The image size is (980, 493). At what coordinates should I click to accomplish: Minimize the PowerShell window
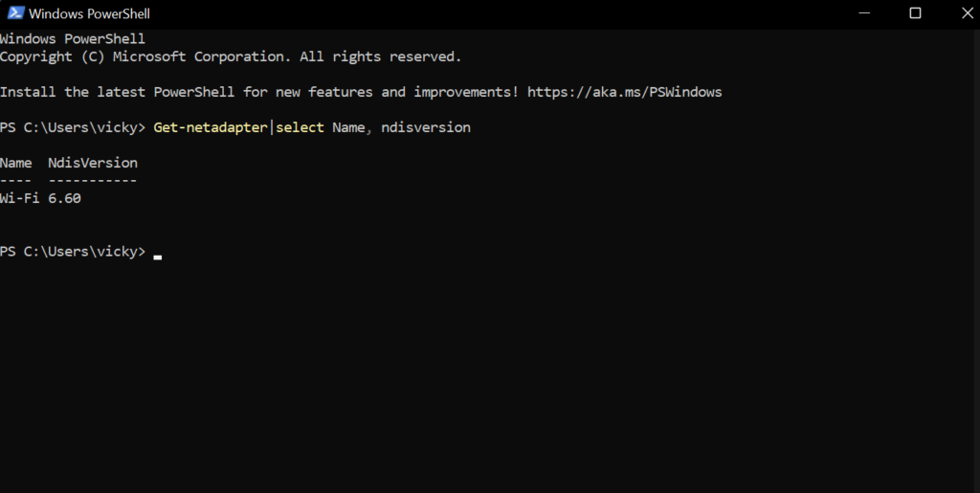[872, 13]
